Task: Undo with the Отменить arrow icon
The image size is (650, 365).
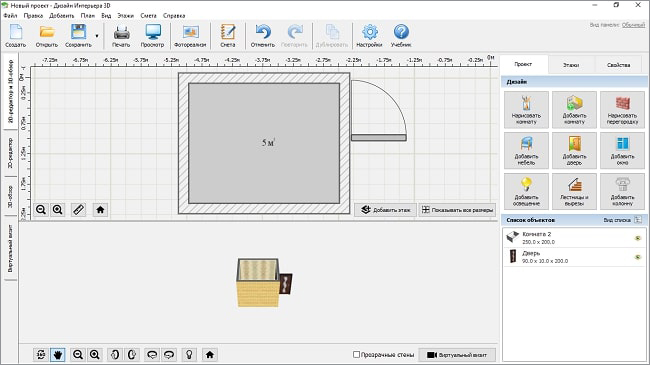Action: tap(263, 36)
